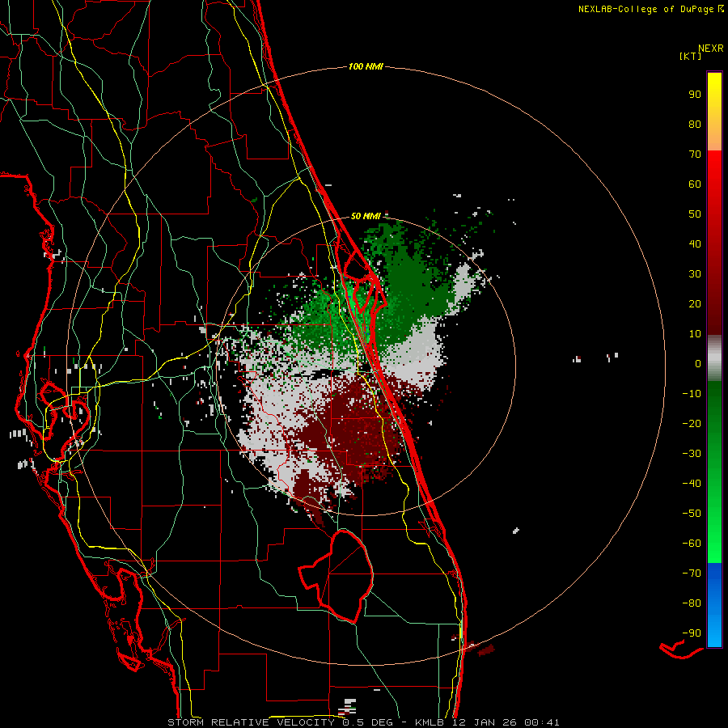Select the 50 value on the velocity scale
This screenshot has width=728, height=728.
point(695,214)
